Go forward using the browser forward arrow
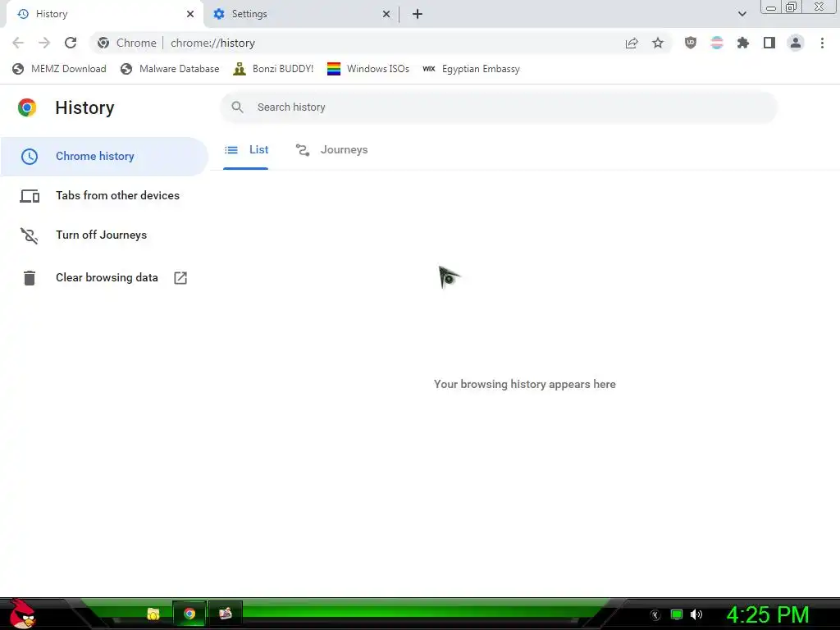The height and width of the screenshot is (630, 840). coord(44,43)
